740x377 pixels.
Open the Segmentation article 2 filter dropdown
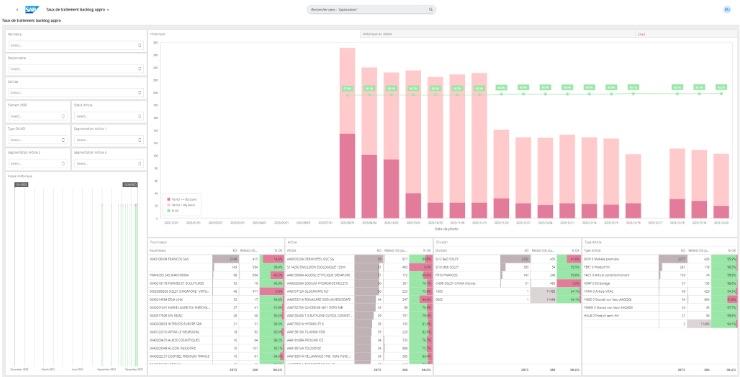click(x=37, y=164)
